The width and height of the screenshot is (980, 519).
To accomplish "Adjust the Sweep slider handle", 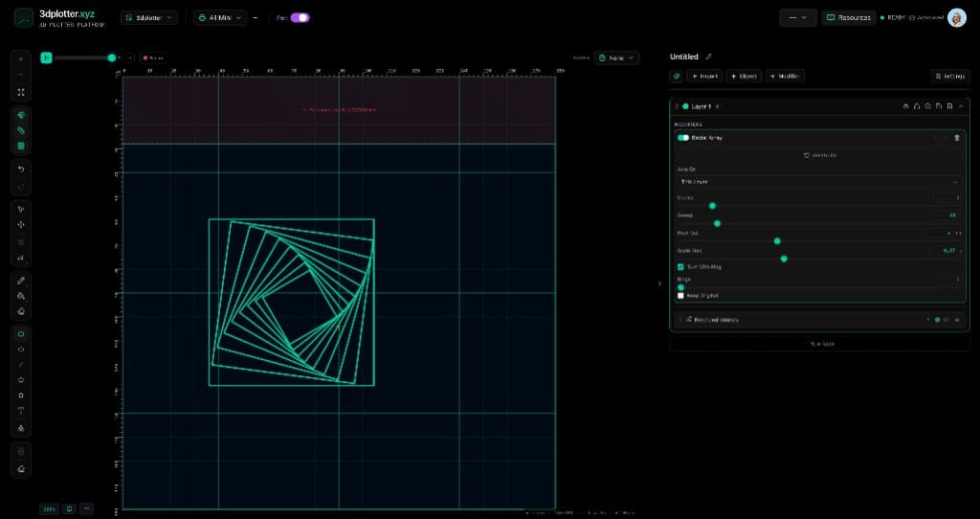I will tap(717, 223).
